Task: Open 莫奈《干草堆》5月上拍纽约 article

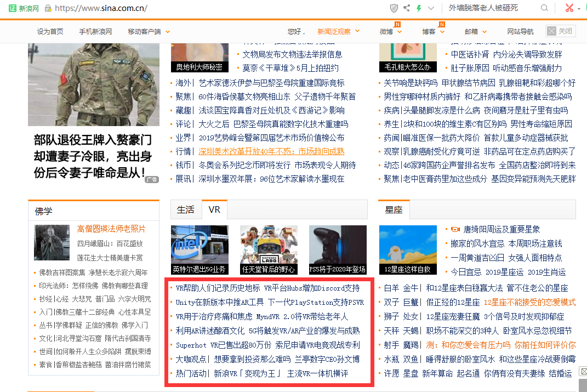Action: 290,68
